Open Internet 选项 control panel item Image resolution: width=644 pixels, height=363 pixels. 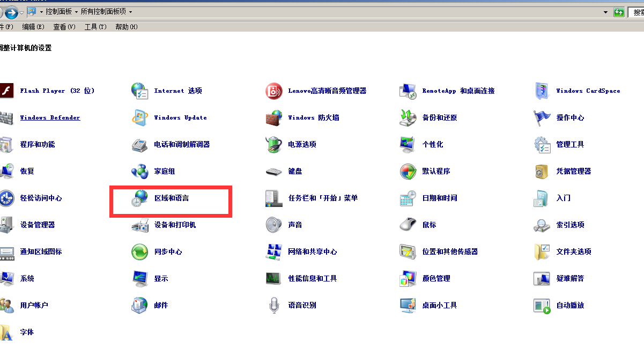point(167,91)
